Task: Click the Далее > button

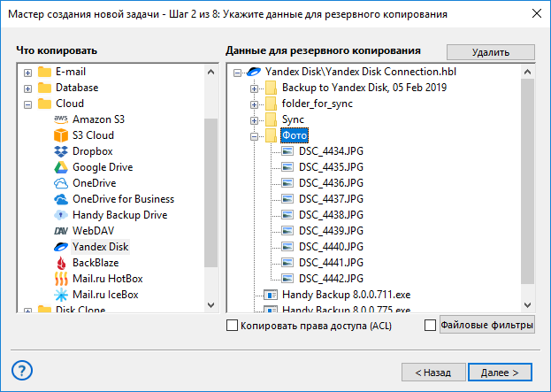Action: (500, 371)
